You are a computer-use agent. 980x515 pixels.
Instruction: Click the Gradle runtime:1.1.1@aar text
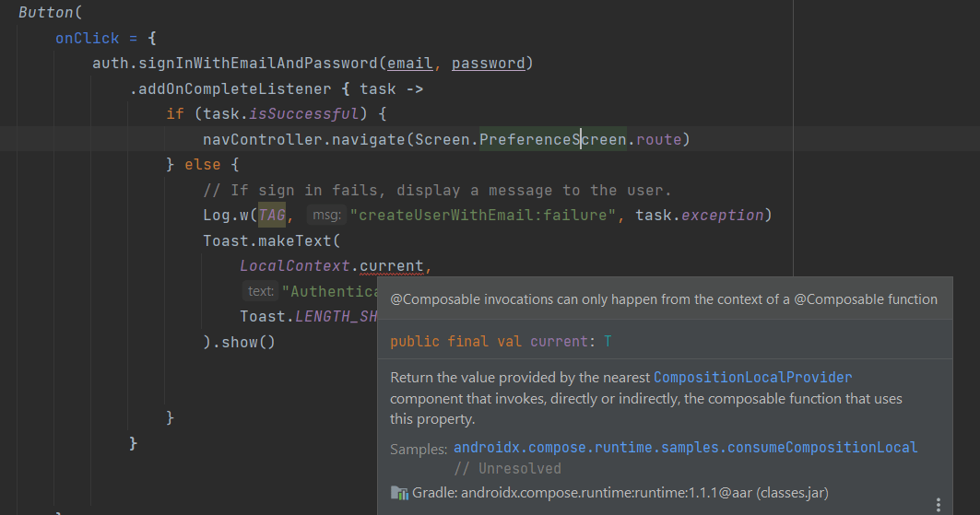click(x=620, y=493)
